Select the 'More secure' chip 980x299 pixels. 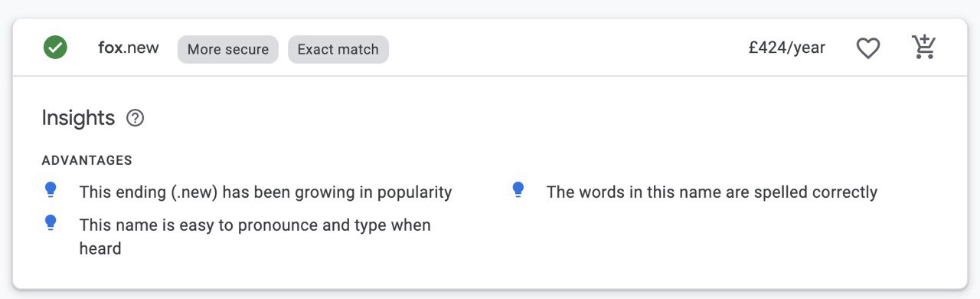point(228,49)
